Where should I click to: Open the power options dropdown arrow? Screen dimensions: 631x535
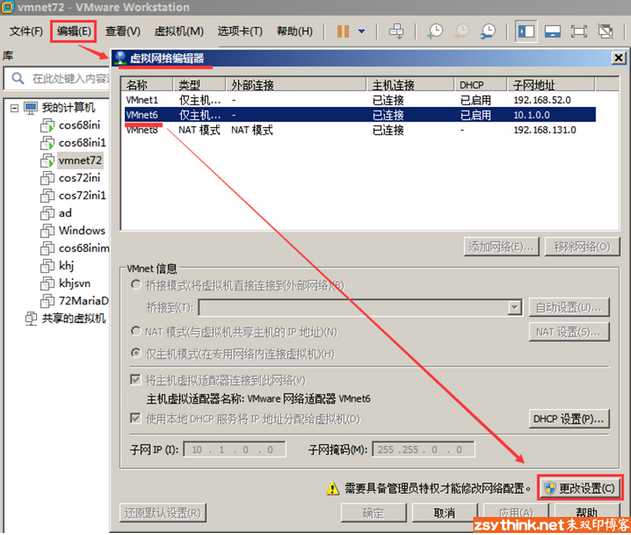(362, 31)
